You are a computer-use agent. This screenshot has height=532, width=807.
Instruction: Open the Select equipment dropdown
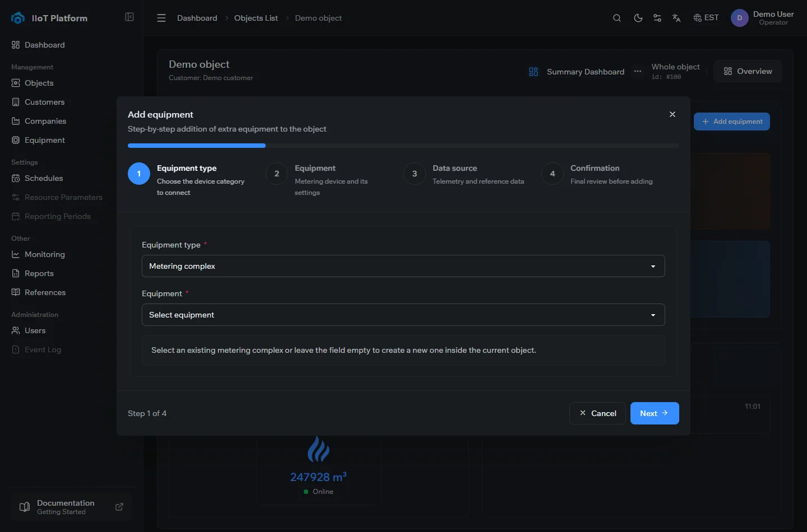pos(403,315)
